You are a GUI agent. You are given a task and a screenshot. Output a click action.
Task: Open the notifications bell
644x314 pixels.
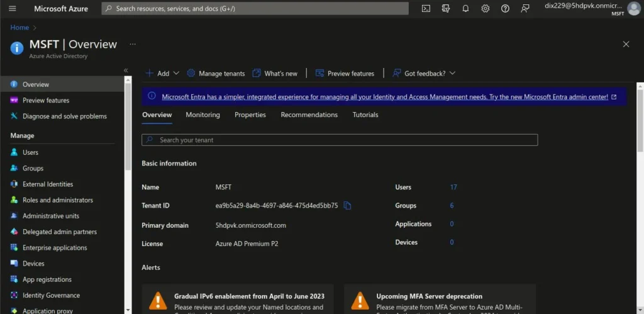pos(465,9)
